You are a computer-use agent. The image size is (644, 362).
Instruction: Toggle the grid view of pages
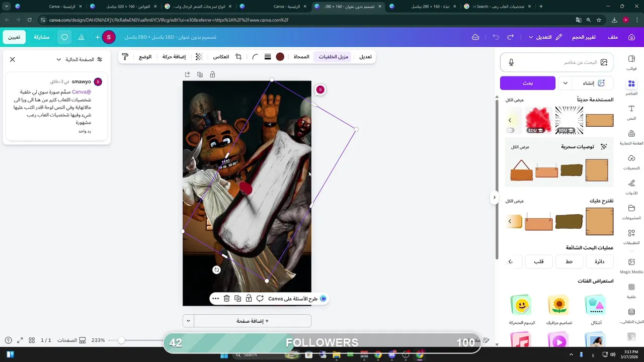click(x=32, y=340)
